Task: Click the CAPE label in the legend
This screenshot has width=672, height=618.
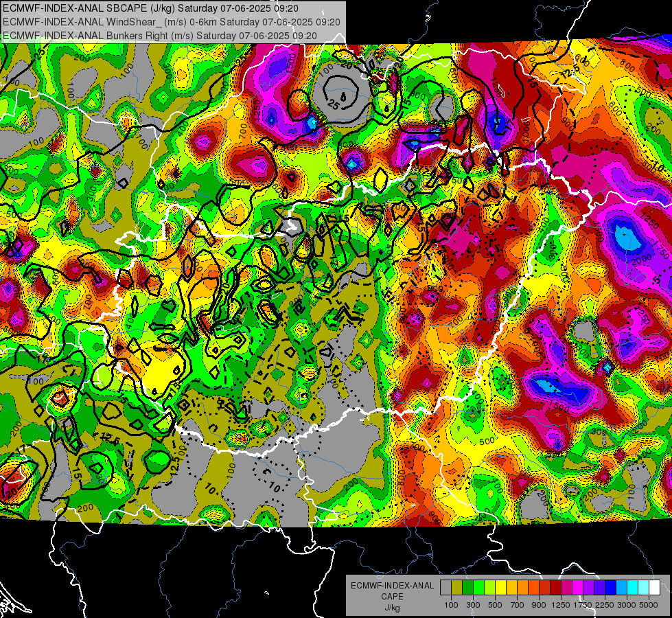Action: coord(392,596)
